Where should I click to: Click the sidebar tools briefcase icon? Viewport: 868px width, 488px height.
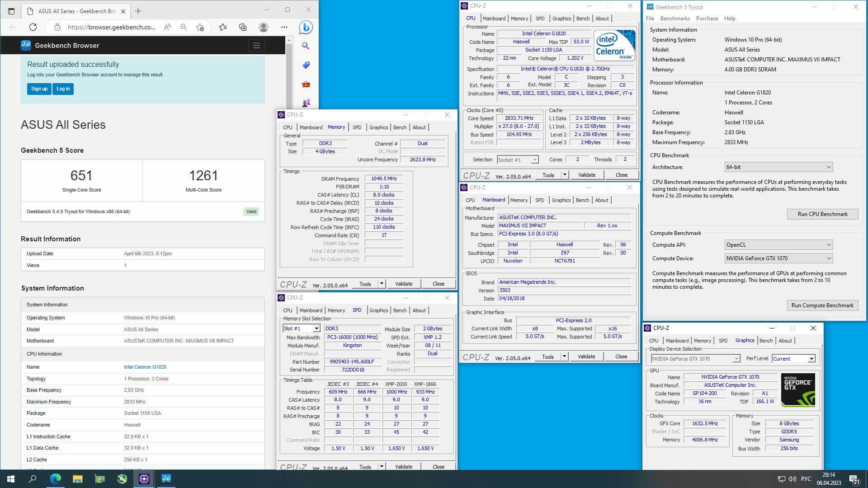pyautogui.click(x=306, y=84)
